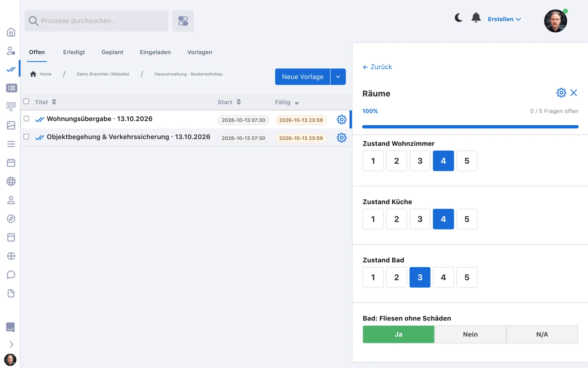The image size is (588, 368).
Task: Rate Zustand Wohnzimmer as 5
Action: point(467,161)
